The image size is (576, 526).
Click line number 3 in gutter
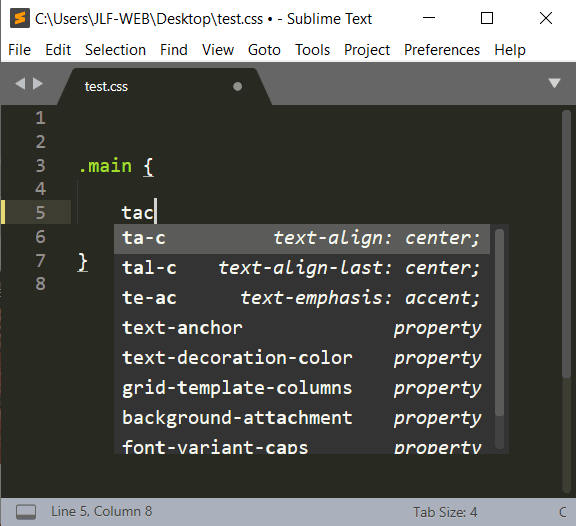pyautogui.click(x=40, y=166)
